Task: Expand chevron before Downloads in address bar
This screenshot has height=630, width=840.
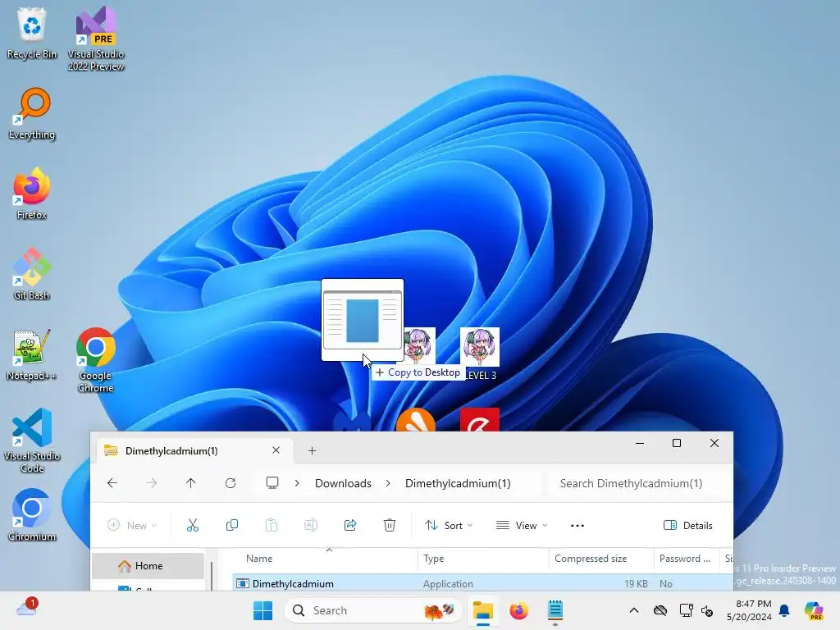Action: (x=297, y=483)
